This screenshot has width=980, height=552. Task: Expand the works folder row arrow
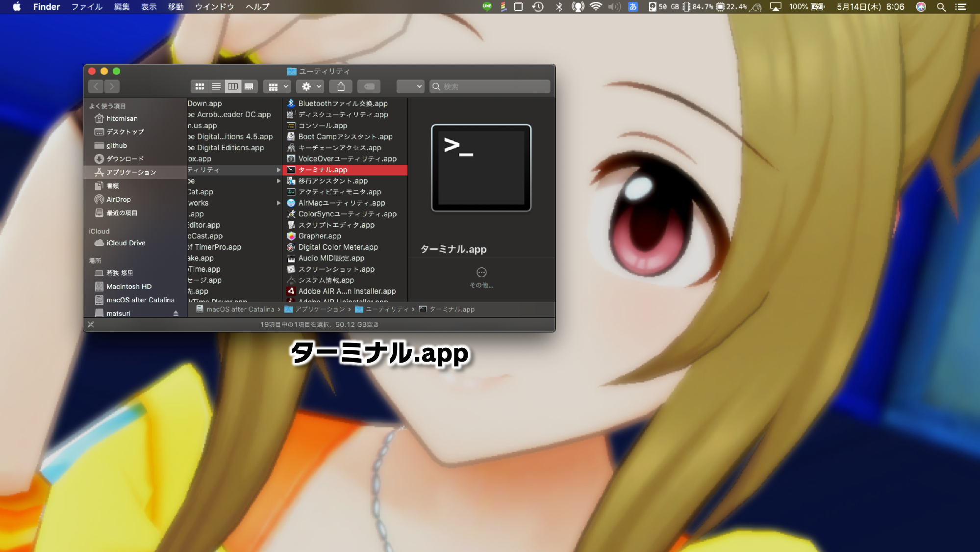click(278, 203)
